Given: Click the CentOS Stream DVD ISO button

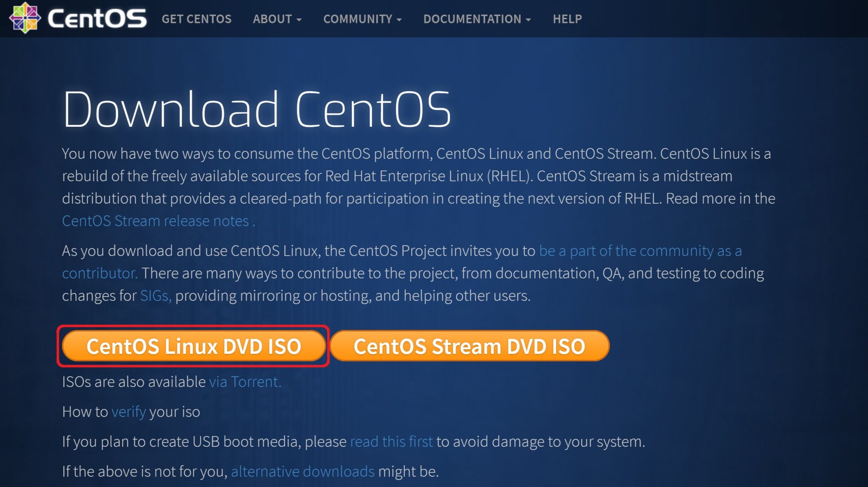Looking at the screenshot, I should [x=470, y=346].
